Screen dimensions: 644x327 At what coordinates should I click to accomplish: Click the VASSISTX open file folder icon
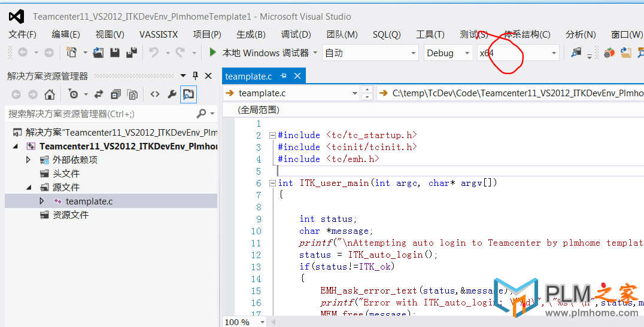(x=626, y=53)
